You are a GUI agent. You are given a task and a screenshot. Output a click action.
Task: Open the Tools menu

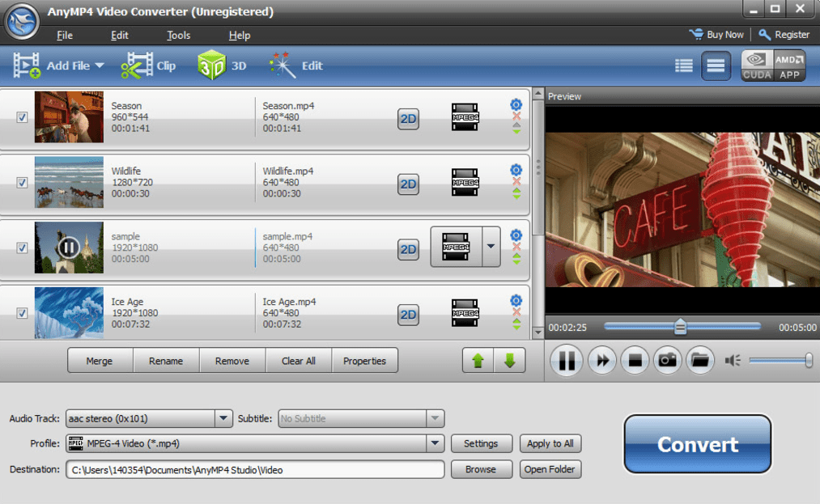178,36
